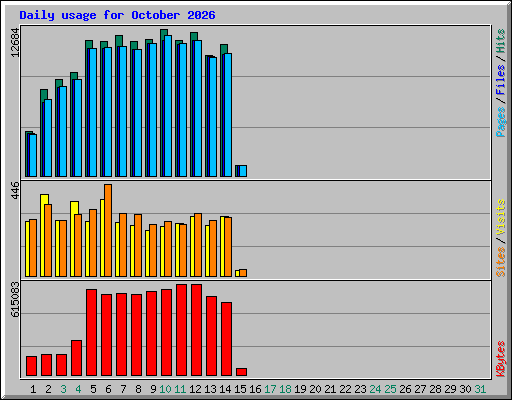Click green day label 4
The height and width of the screenshot is (400, 512).
[x=78, y=389]
